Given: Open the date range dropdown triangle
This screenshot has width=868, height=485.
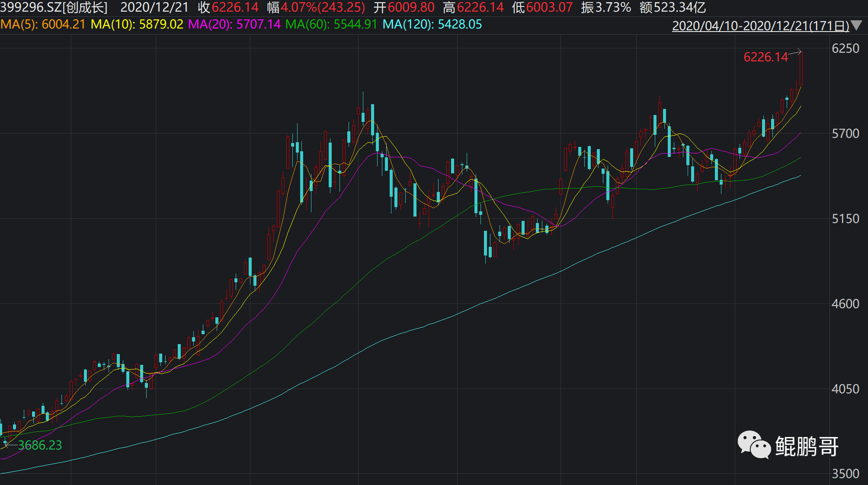Looking at the screenshot, I should (x=856, y=26).
